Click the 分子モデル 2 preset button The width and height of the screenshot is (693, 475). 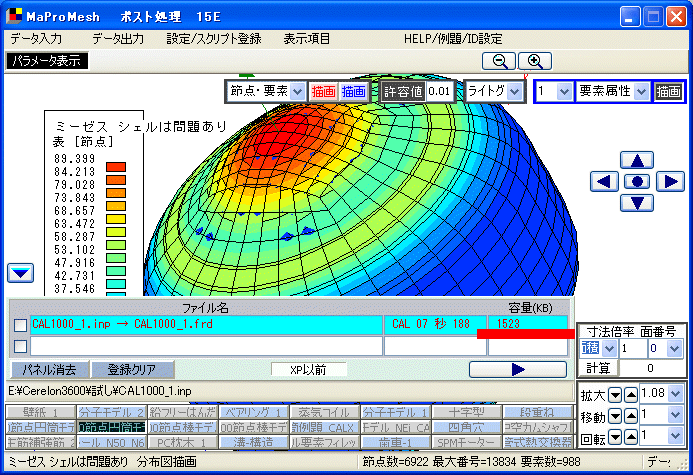pos(111,412)
